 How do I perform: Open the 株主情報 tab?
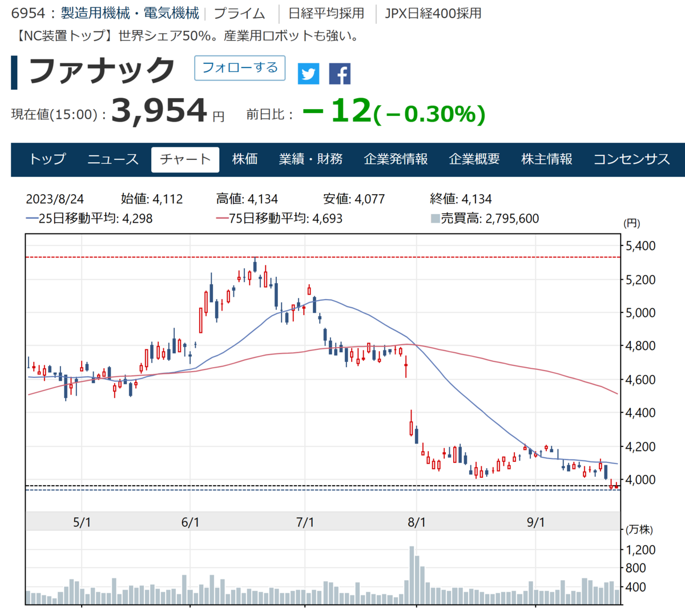tap(546, 159)
